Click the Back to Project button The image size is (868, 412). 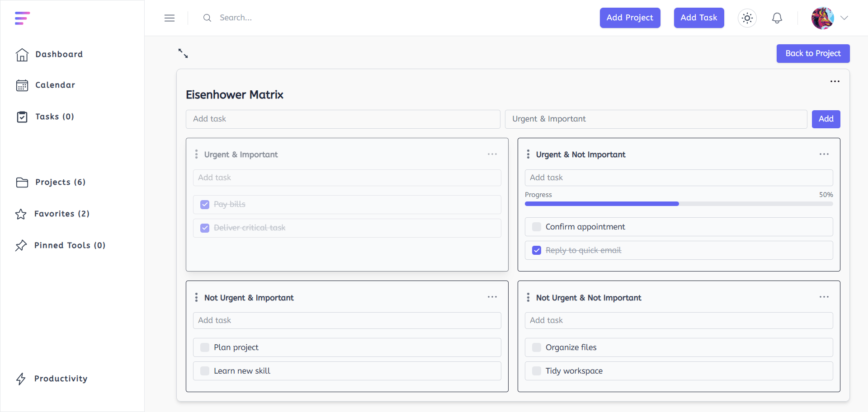click(x=812, y=53)
